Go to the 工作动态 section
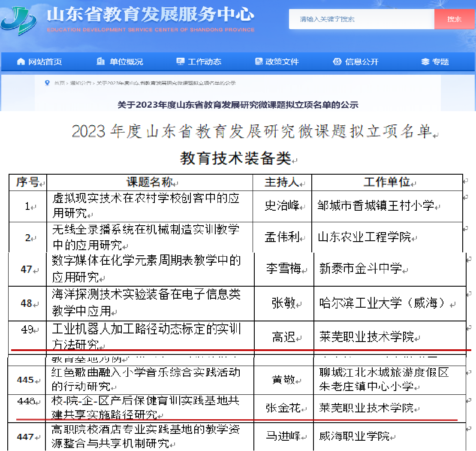476x451 pixels. [x=205, y=62]
